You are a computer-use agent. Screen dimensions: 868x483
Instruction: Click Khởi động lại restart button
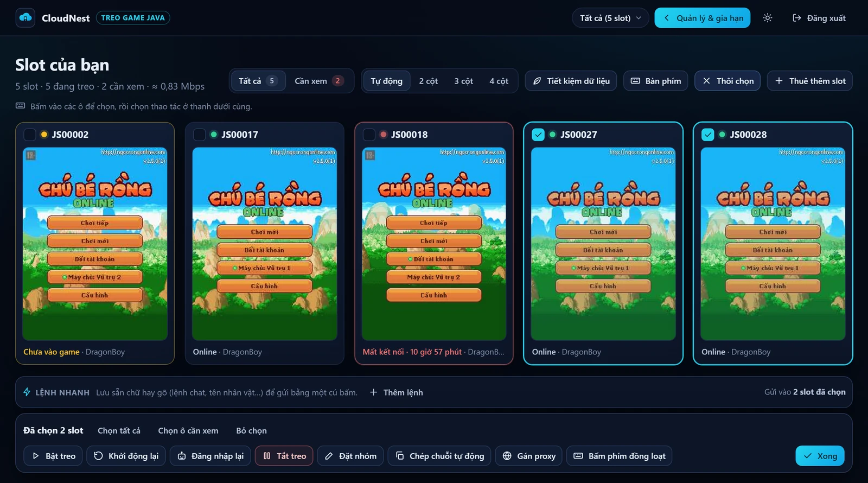point(126,456)
